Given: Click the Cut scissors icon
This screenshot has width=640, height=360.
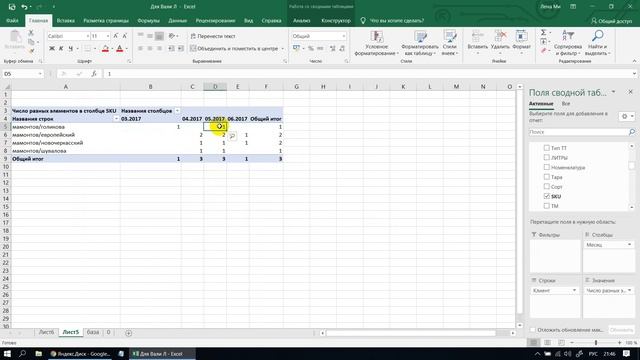Looking at the screenshot, I should [31, 33].
